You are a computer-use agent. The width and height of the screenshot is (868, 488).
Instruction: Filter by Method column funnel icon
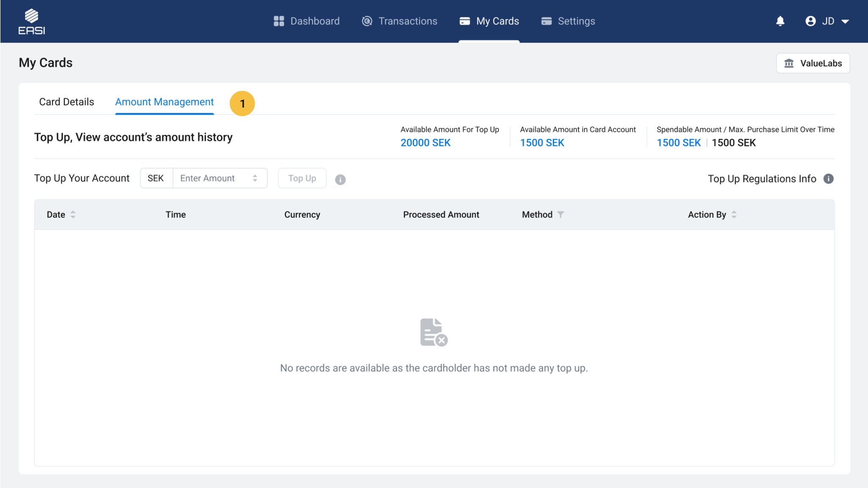560,215
